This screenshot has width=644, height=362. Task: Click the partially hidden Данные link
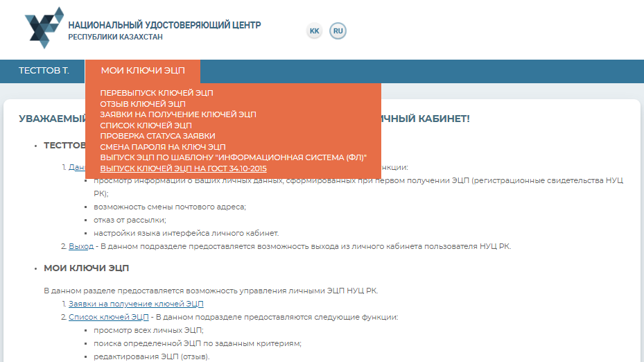pyautogui.click(x=76, y=167)
